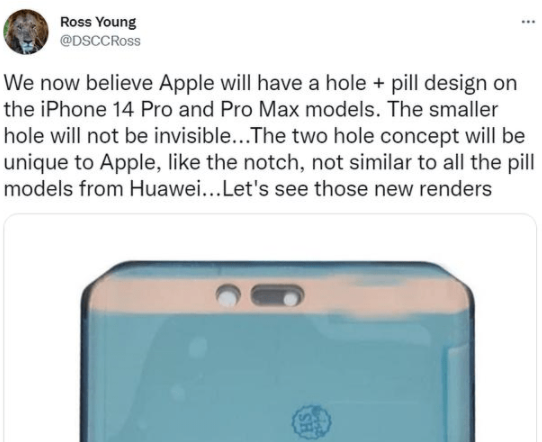Open the lion profile avatar

pos(26,32)
